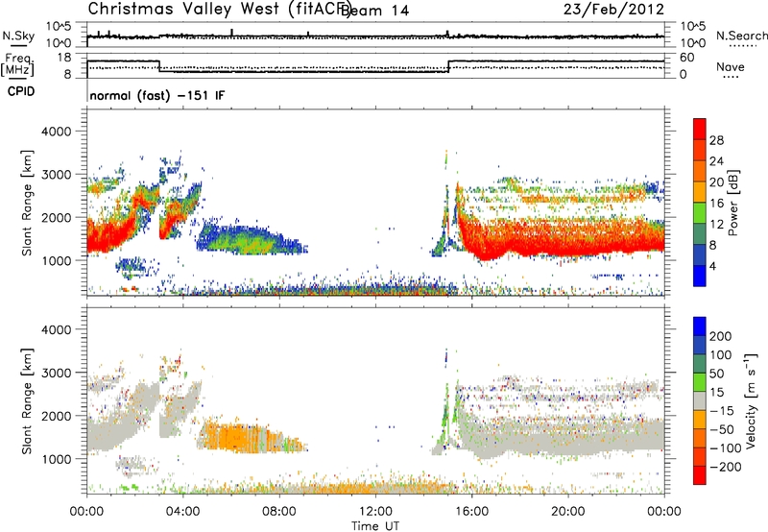Click the Nave legend label
This screenshot has height=532, width=768.
point(731,66)
